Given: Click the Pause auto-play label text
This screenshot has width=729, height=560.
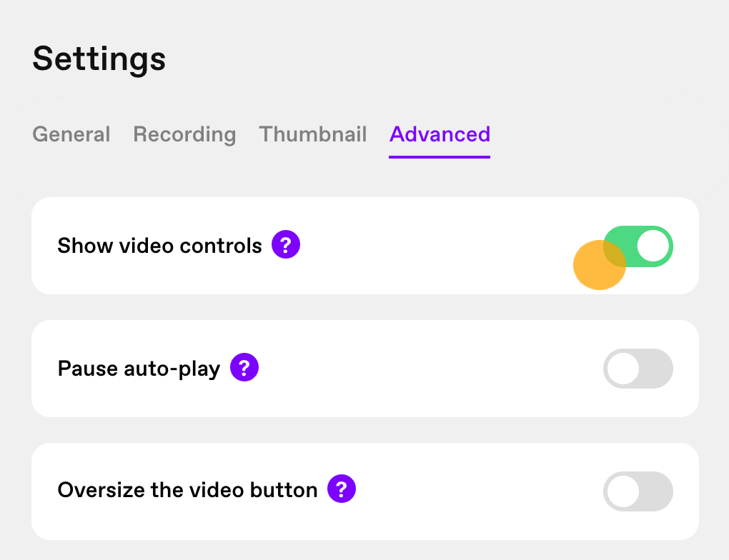Looking at the screenshot, I should click(139, 369).
